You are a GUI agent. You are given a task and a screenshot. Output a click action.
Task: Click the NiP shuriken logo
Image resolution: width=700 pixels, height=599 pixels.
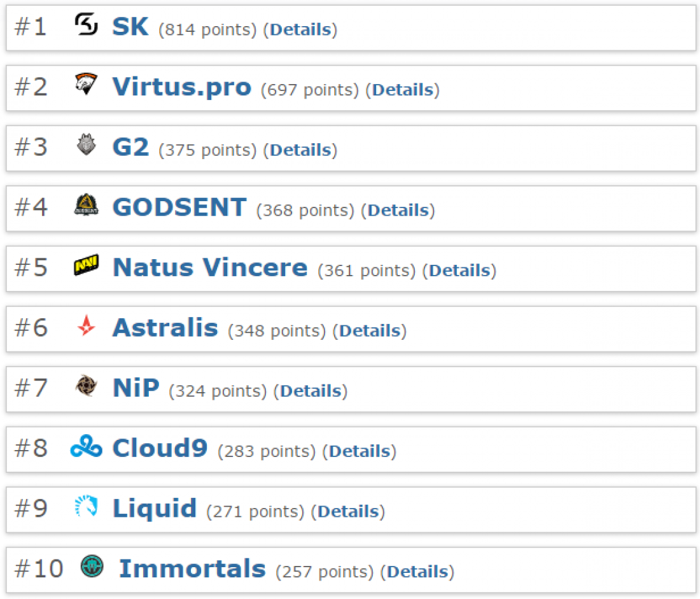(86, 386)
